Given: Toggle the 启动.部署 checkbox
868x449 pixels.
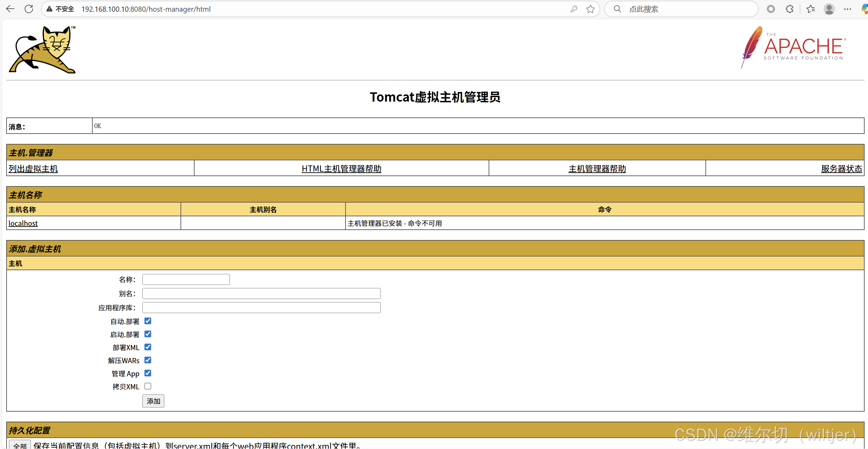Looking at the screenshot, I should pyautogui.click(x=148, y=334).
